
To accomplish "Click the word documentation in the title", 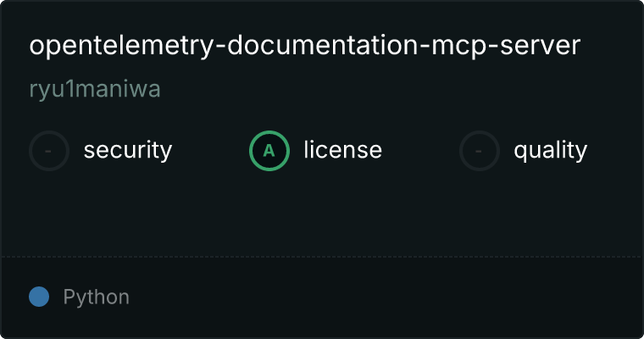I will click(323, 45).
